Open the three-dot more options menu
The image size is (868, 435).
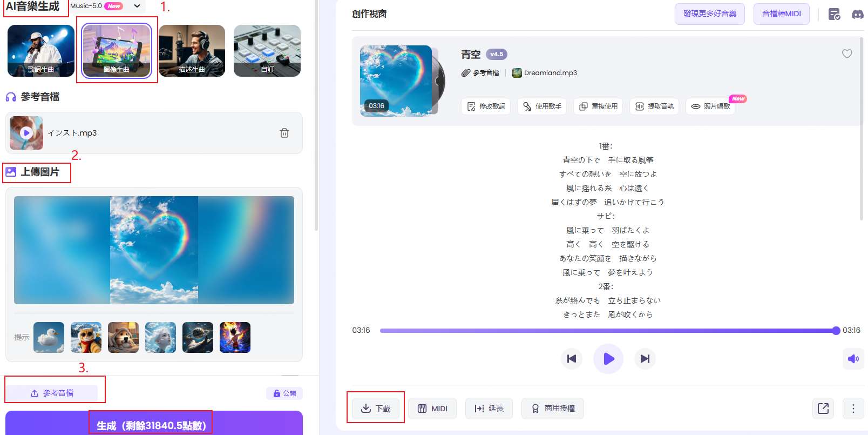click(x=853, y=409)
